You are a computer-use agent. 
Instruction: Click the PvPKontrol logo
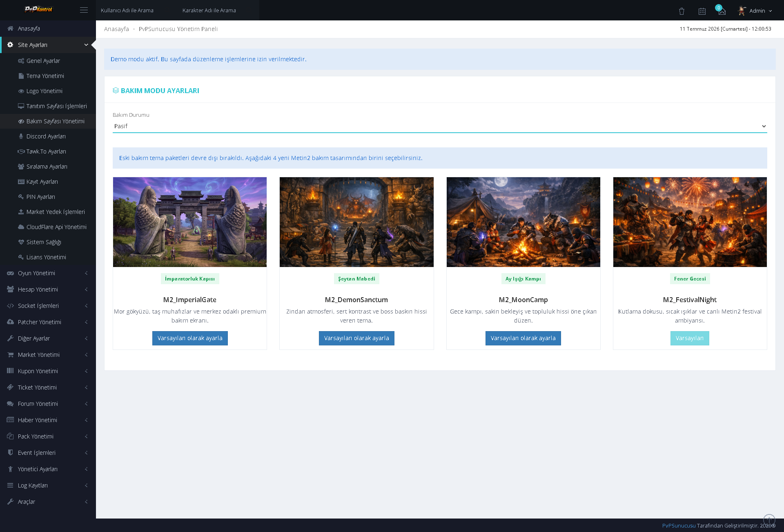click(39, 9)
